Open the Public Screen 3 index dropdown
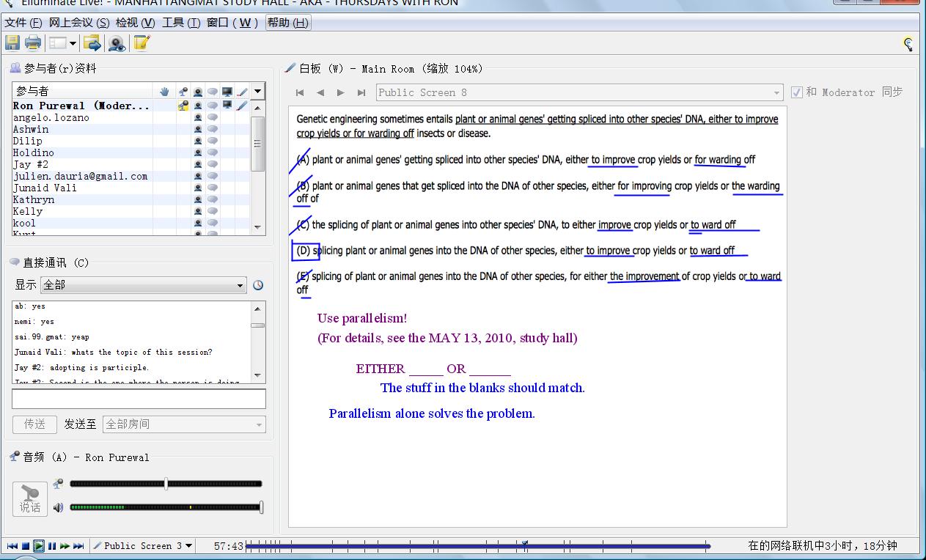The image size is (926, 560). (144, 546)
